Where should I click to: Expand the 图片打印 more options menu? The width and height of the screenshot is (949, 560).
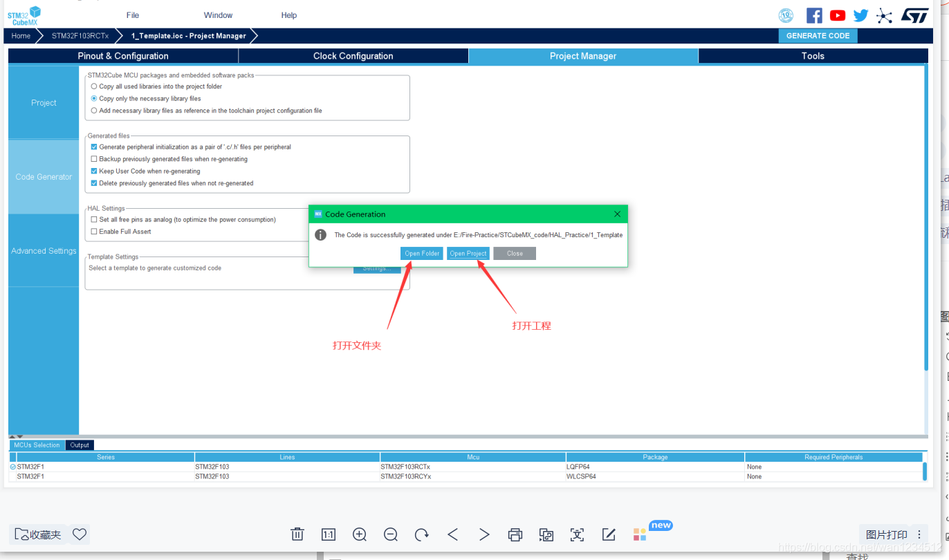point(919,534)
